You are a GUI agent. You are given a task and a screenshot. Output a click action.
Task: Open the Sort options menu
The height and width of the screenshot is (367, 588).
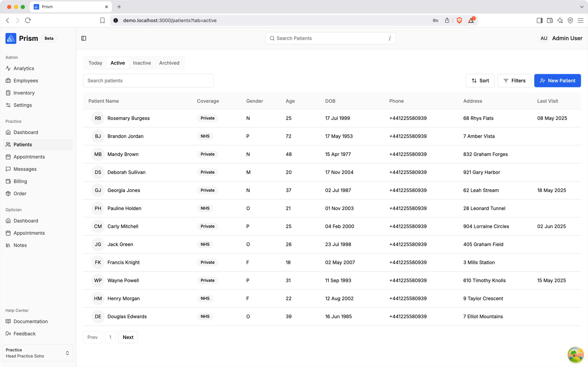pos(480,81)
